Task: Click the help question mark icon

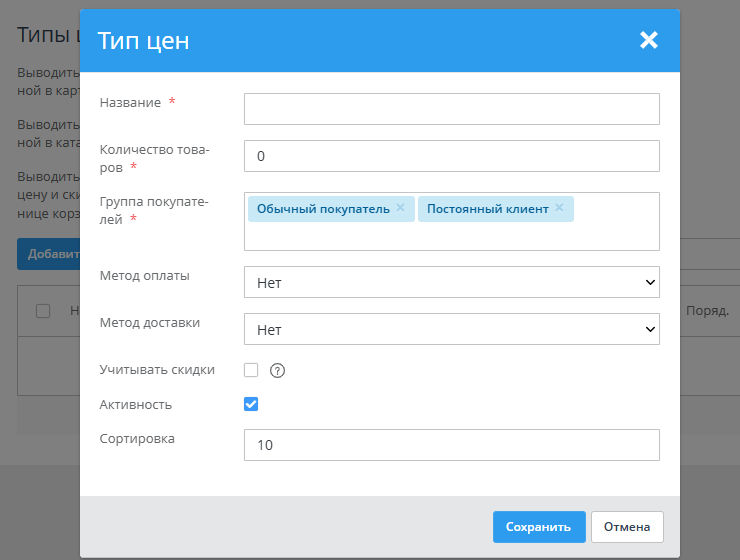Action: [278, 371]
